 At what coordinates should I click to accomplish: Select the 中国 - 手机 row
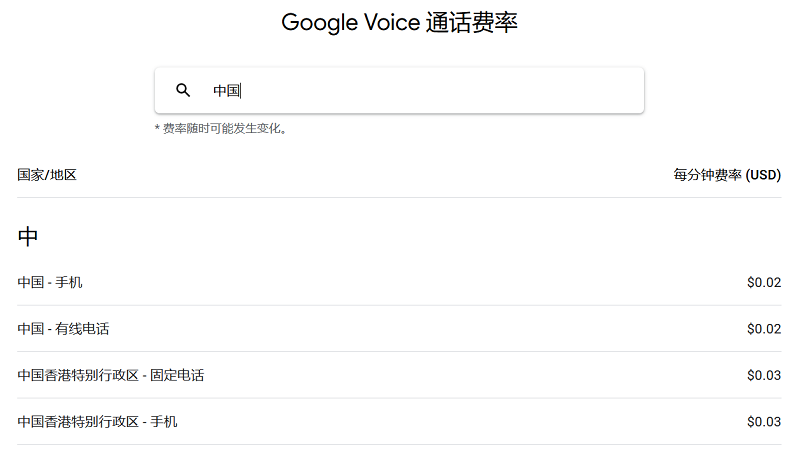click(399, 282)
